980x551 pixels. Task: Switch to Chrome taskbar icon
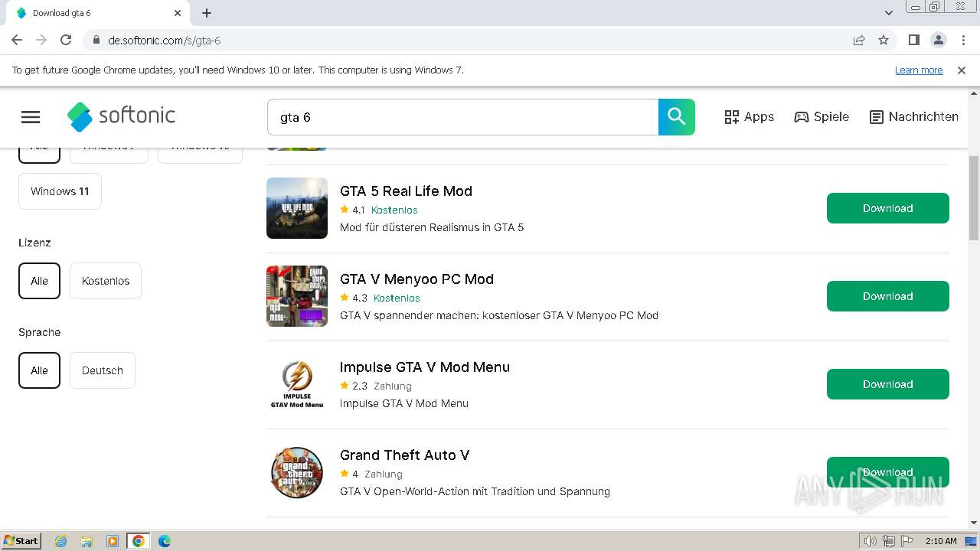coord(139,541)
